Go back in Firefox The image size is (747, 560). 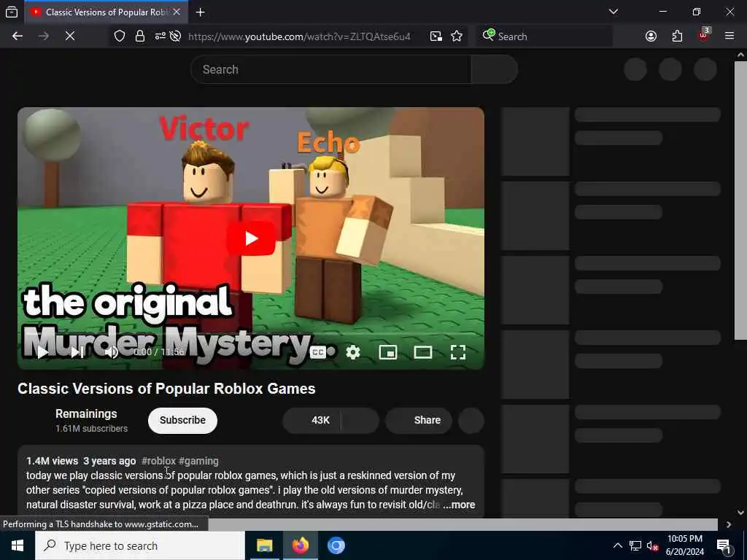click(x=18, y=36)
